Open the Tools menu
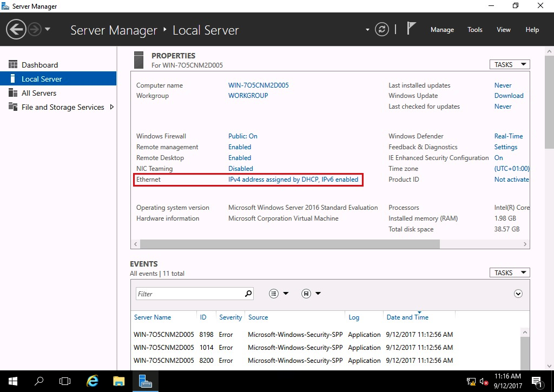Screen dimensions: 554x392 (x=474, y=30)
